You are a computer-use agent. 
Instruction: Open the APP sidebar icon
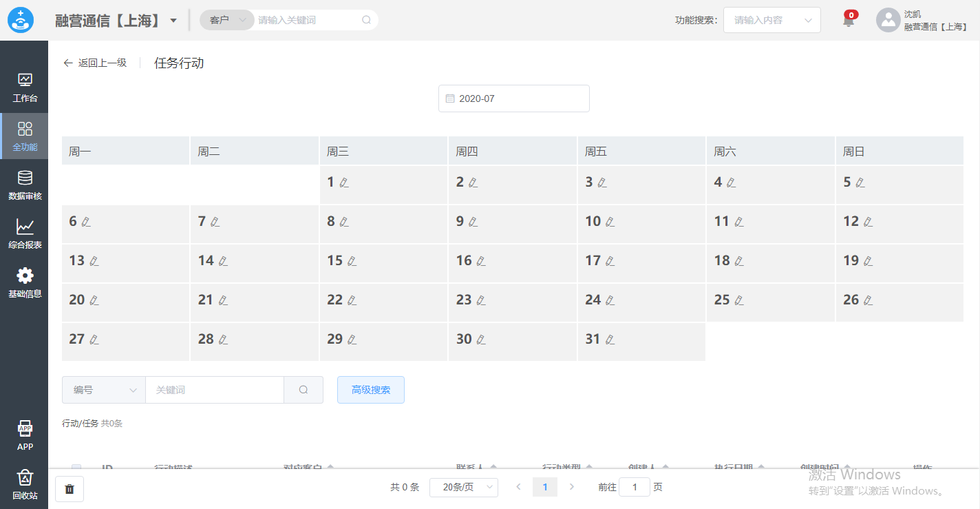tap(25, 435)
